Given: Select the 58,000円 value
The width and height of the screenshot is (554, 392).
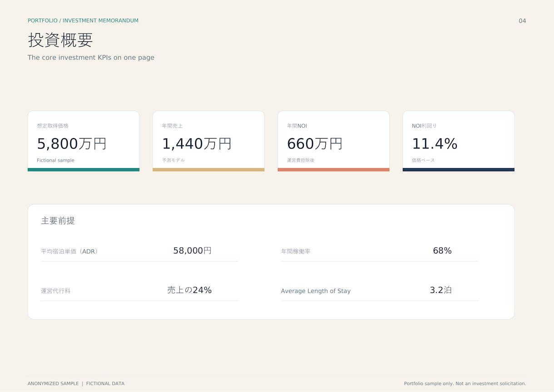Looking at the screenshot, I should click(193, 251).
